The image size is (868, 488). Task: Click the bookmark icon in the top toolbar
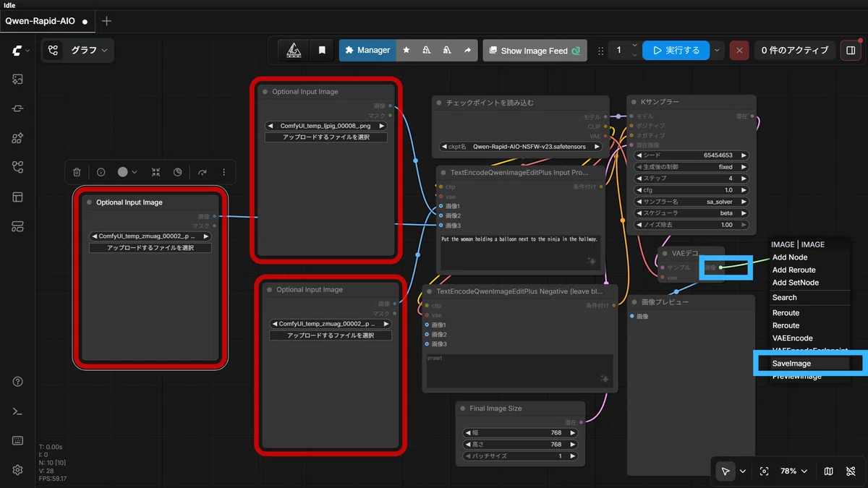(322, 51)
